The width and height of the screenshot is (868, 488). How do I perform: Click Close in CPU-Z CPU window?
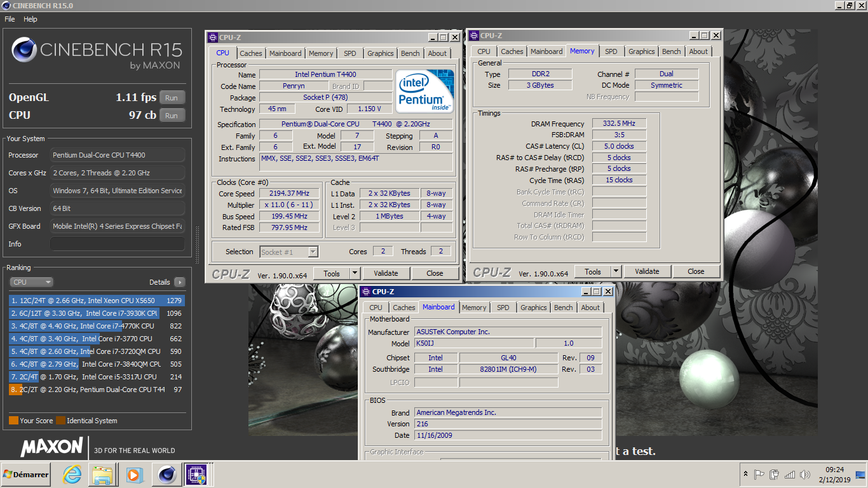[435, 273]
